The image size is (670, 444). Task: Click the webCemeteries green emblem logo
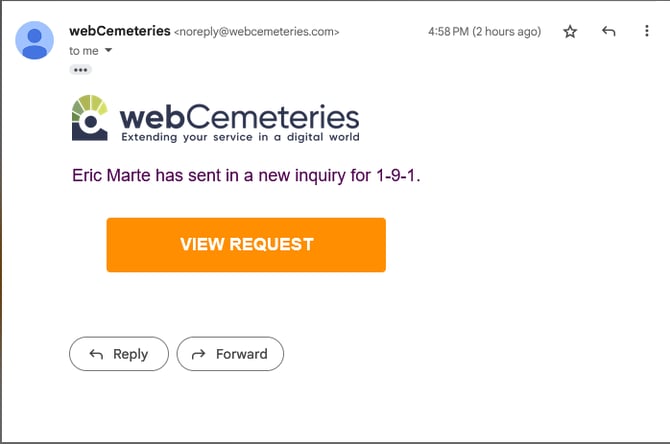point(90,118)
